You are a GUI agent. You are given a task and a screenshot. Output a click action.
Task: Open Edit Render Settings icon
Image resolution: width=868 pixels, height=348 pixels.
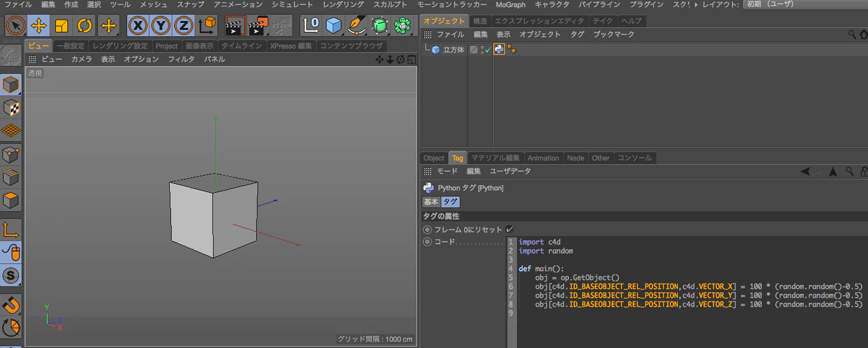[x=281, y=25]
